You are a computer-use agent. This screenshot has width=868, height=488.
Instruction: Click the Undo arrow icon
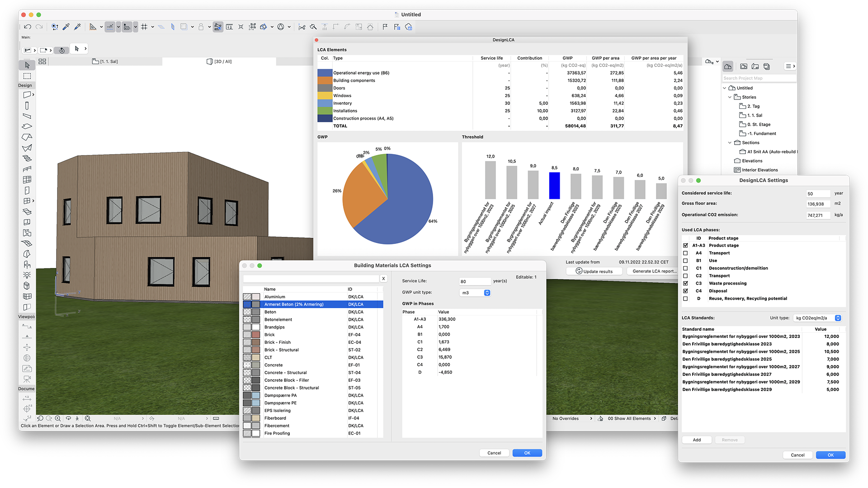28,27
